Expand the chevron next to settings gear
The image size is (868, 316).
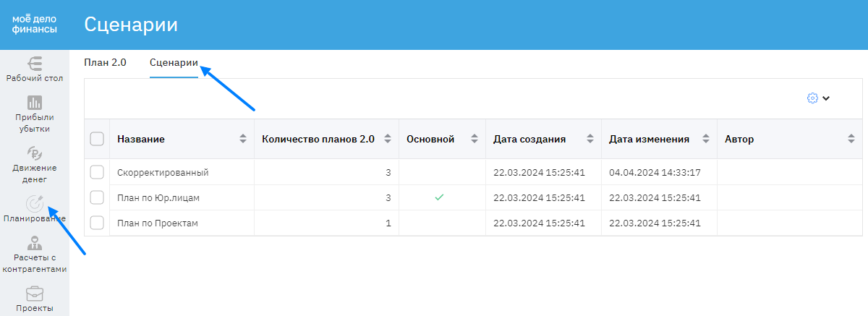(826, 98)
